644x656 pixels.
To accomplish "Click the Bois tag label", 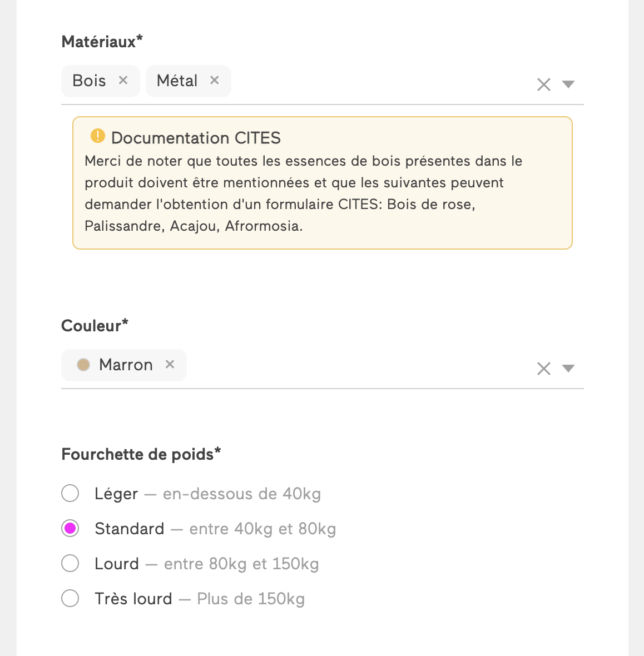I will click(88, 80).
